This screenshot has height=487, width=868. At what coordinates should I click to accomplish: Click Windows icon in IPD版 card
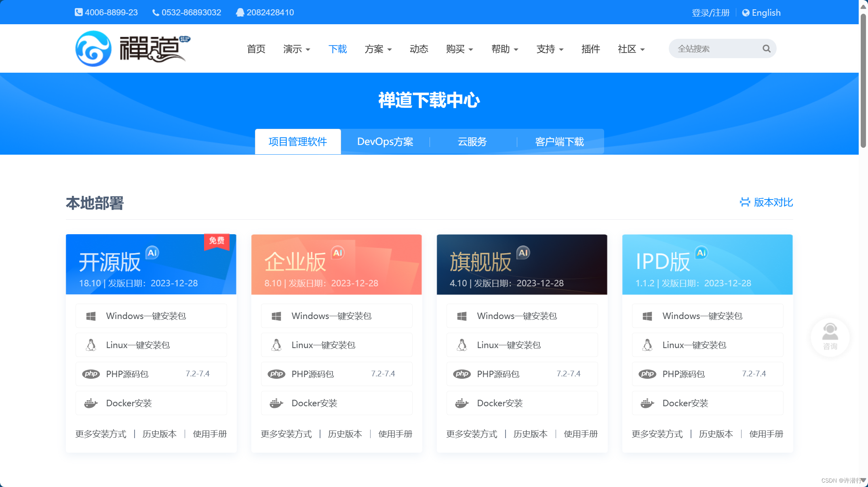tap(647, 316)
